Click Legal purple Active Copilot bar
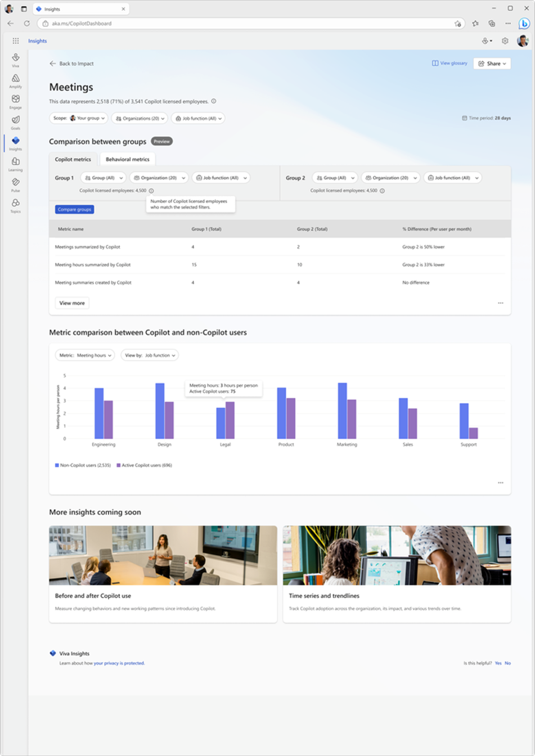 tap(230, 420)
